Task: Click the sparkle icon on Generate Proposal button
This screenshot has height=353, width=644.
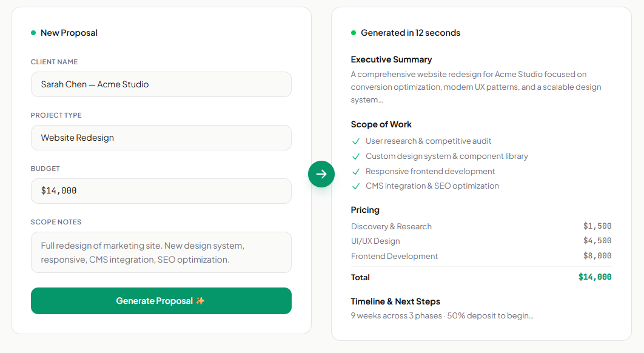Action: (200, 300)
